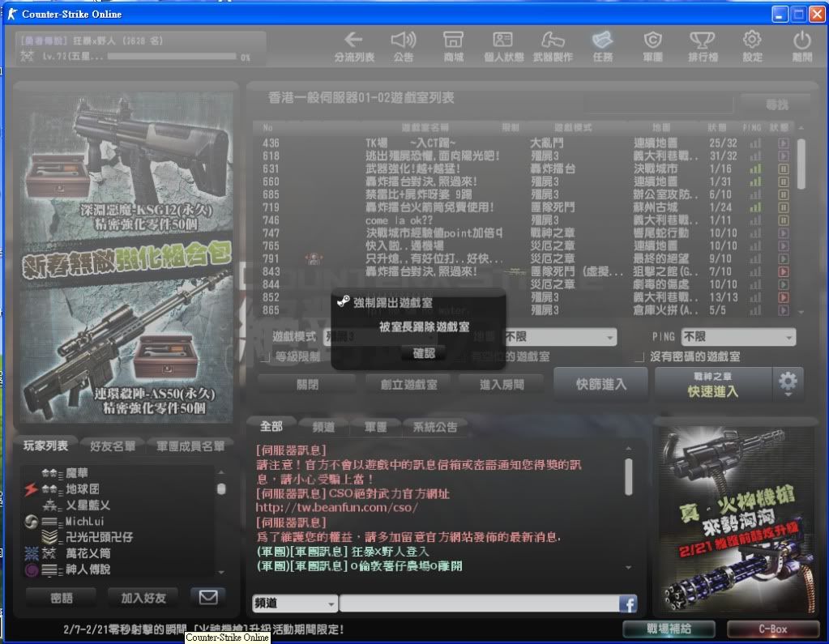This screenshot has height=644, width=829.
Task: Confirm the kick dialog with 確認
Action: coord(424,353)
